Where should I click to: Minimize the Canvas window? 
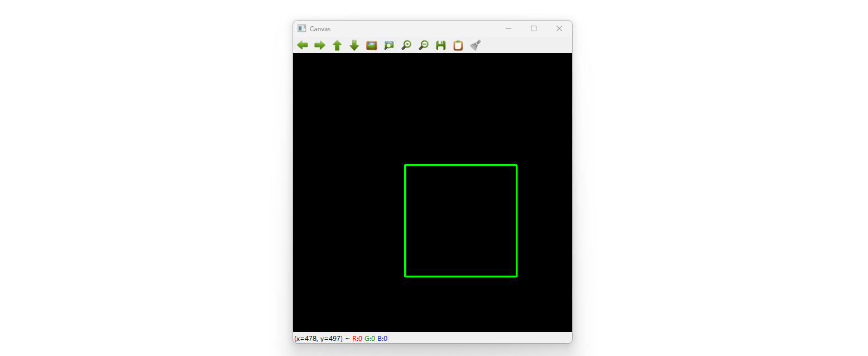tap(508, 28)
